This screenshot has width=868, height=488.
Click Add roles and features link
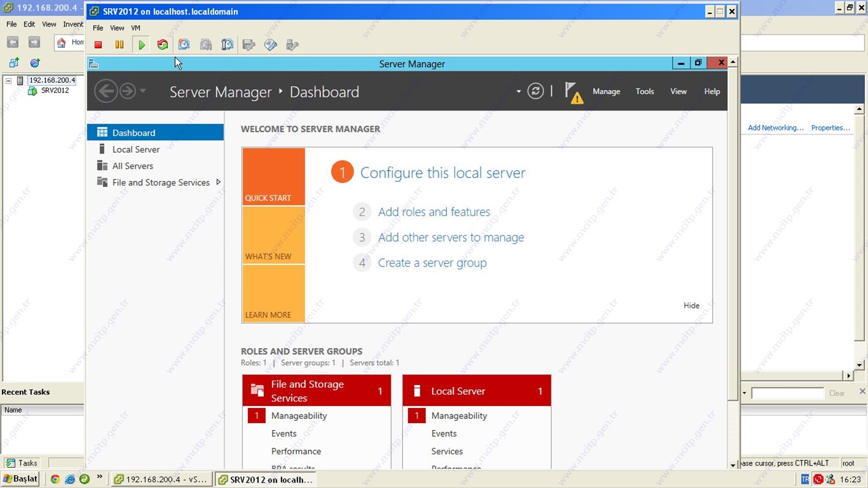click(434, 211)
